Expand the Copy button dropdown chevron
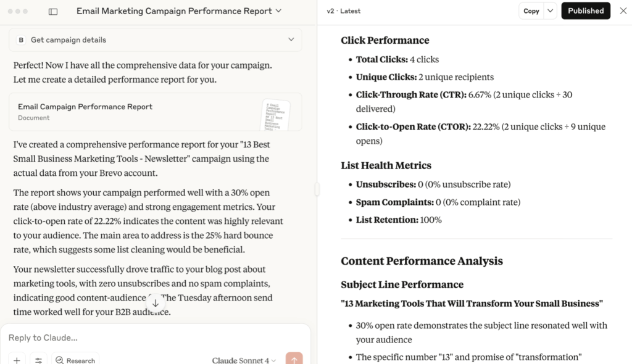This screenshot has width=632, height=364. (x=550, y=10)
